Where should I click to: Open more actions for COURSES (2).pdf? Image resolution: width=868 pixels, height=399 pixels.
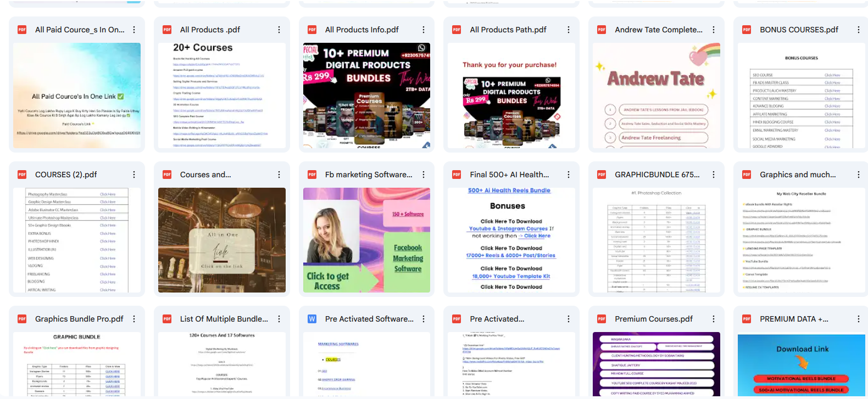(x=134, y=175)
